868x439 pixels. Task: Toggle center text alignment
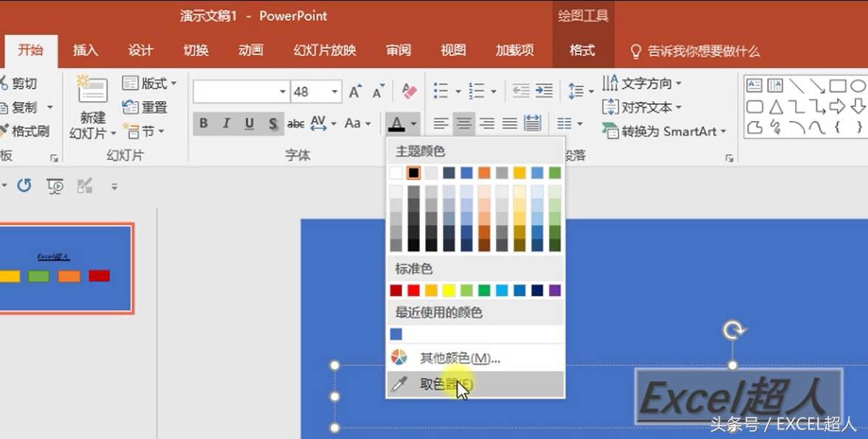click(464, 123)
